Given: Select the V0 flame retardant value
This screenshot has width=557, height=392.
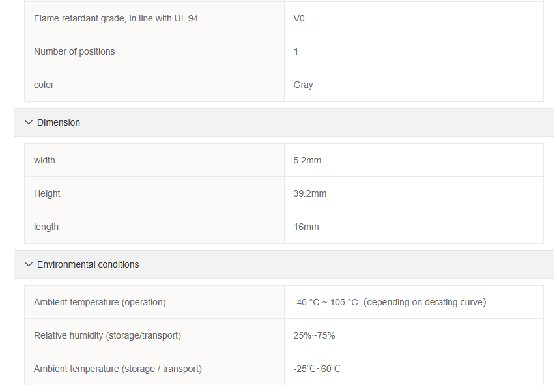Looking at the screenshot, I should [299, 18].
